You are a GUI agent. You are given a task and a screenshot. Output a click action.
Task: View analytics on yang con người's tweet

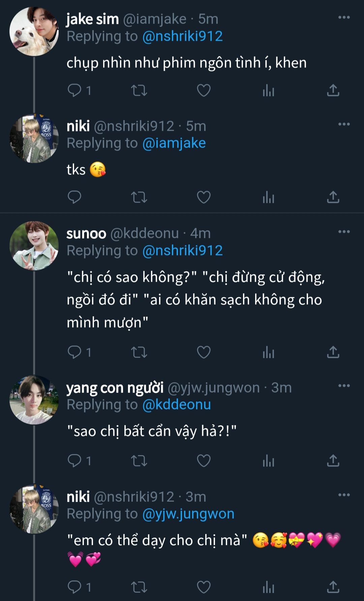[x=268, y=461]
